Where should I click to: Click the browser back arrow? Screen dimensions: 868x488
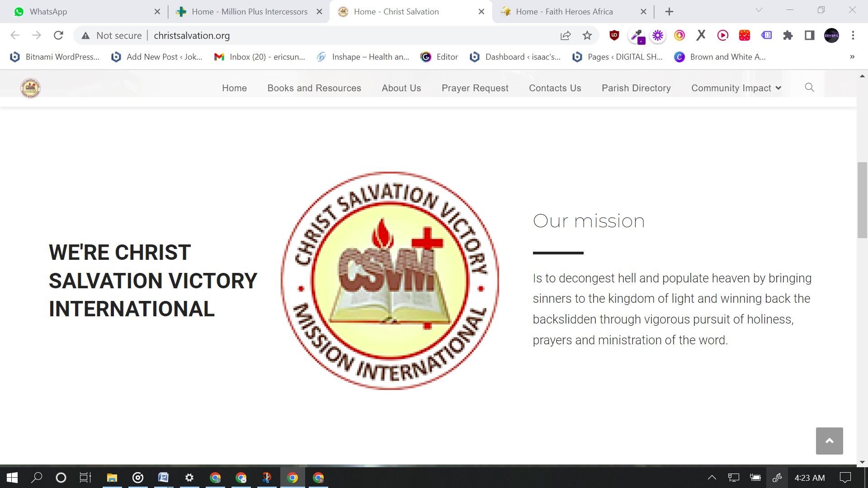coord(15,35)
